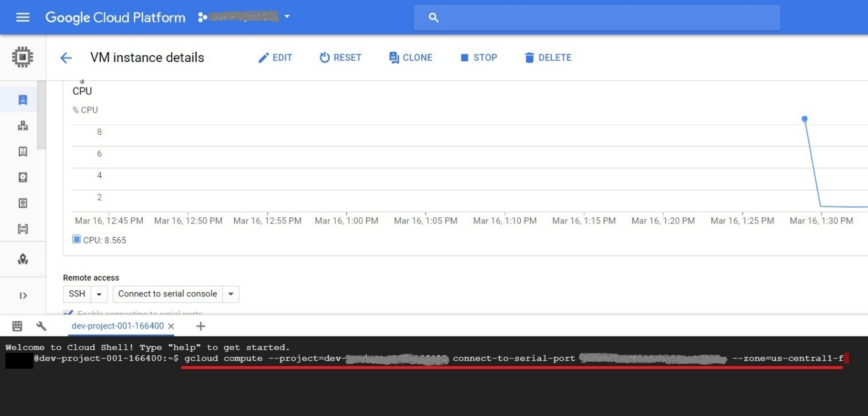Select the VM instances sidebar icon
868x416 pixels.
[x=22, y=99]
